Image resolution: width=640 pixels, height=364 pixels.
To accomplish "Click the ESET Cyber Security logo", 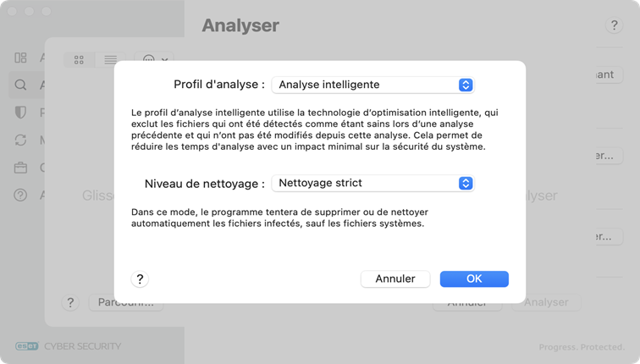I will tap(69, 345).
